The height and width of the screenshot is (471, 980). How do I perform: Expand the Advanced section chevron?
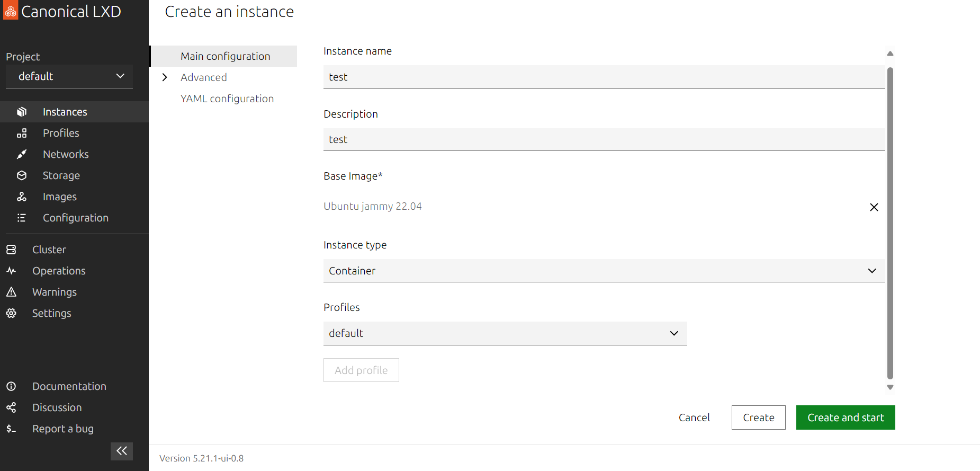click(x=165, y=77)
